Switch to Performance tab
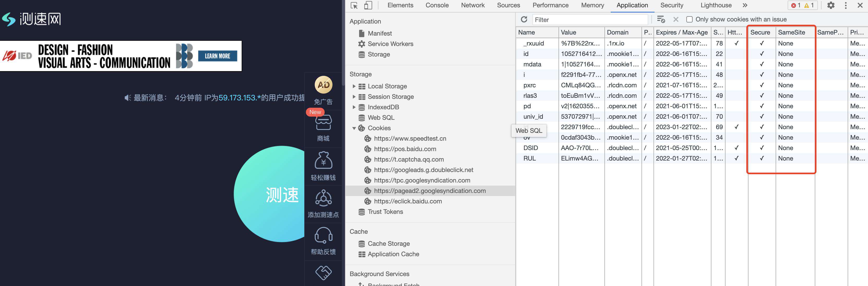The image size is (868, 286). (550, 5)
